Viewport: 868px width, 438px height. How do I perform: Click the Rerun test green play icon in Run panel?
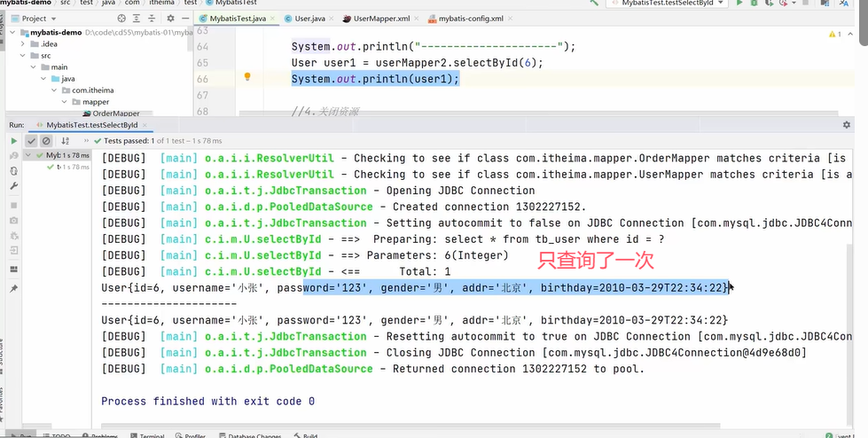point(14,141)
